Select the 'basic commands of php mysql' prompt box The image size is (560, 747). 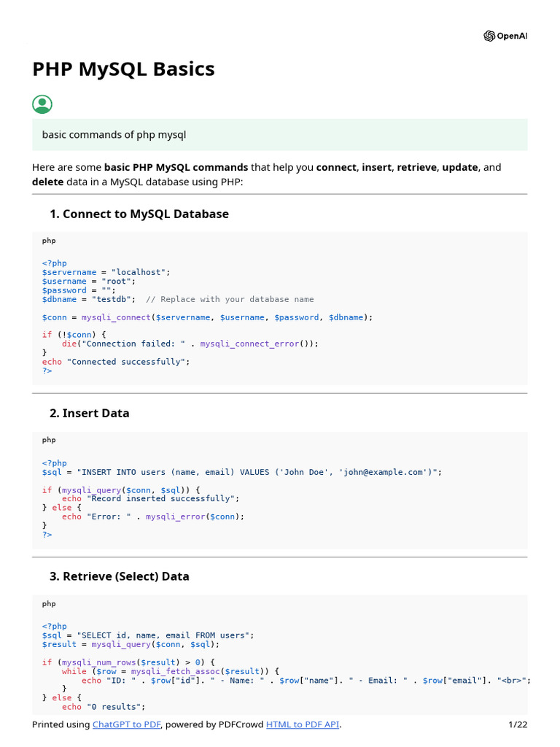point(279,135)
